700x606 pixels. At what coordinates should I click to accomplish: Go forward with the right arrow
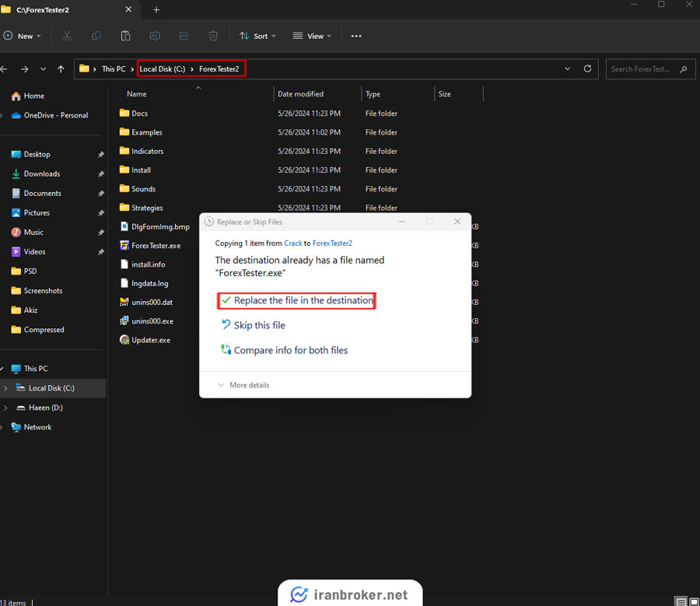point(25,69)
